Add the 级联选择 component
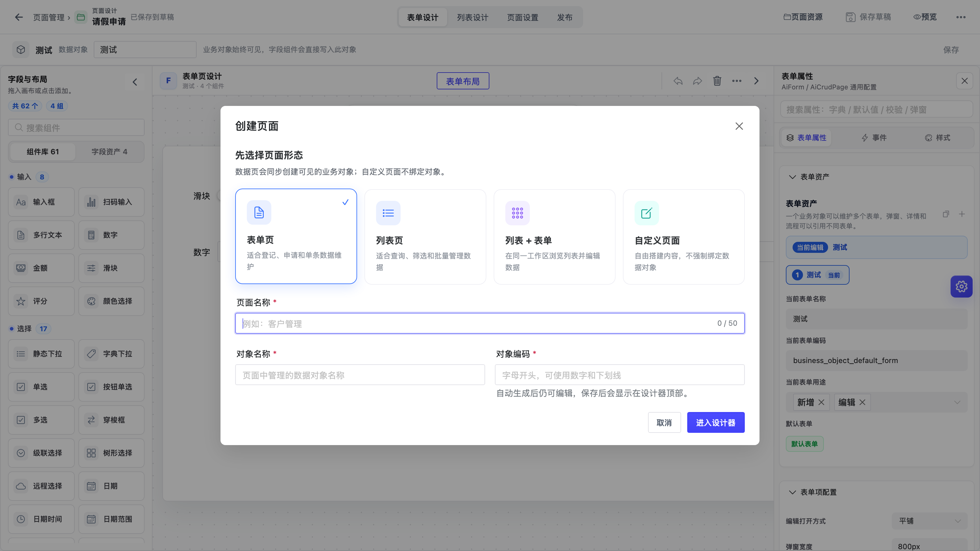Image resolution: width=980 pixels, height=551 pixels. tap(41, 453)
